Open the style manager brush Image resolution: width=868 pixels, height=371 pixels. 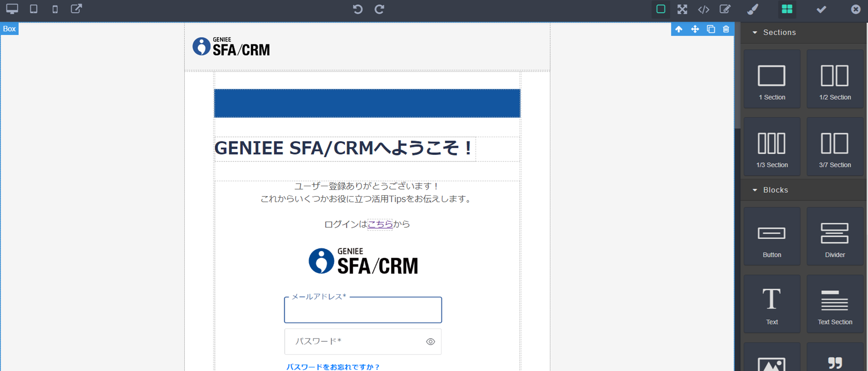tap(753, 9)
